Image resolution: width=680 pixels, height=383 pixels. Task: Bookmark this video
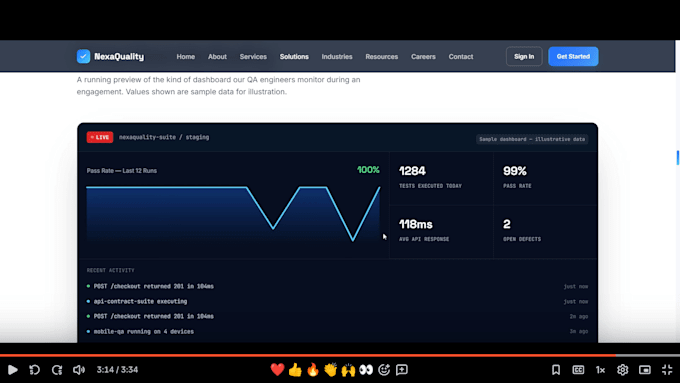(x=556, y=370)
